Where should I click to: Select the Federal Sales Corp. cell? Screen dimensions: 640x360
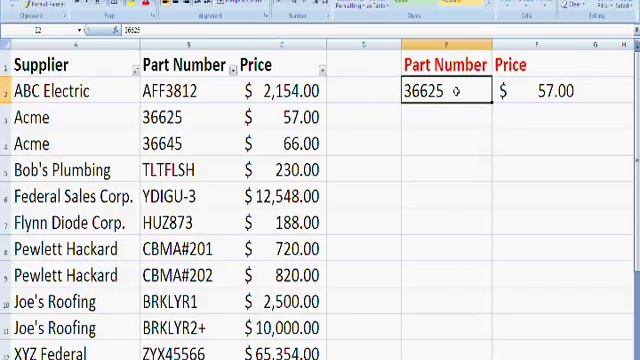(x=76, y=196)
